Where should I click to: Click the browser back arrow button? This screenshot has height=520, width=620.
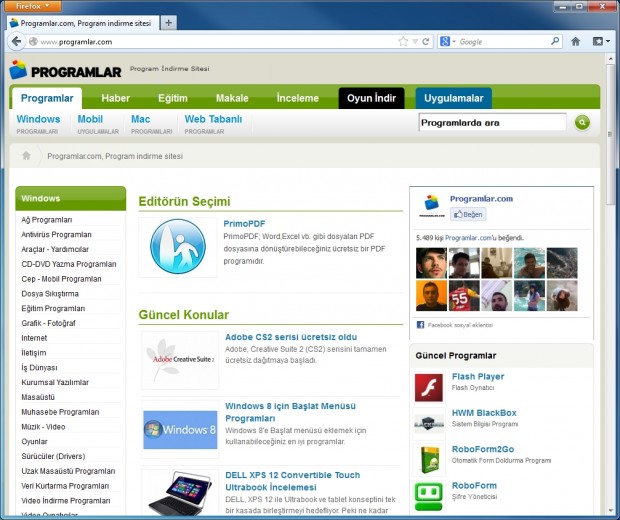[x=16, y=41]
